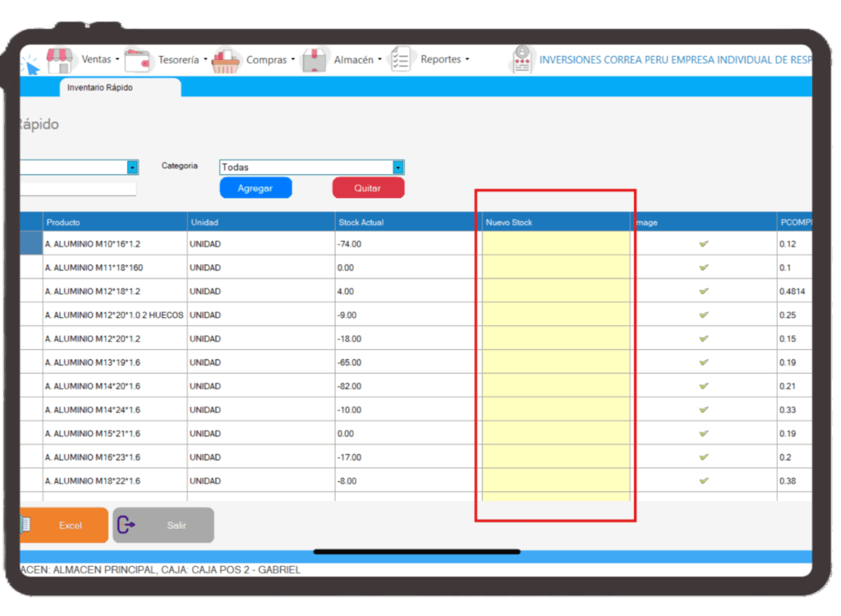Click the Tesorería wallet icon
Screen dimensions: 841x616
(x=139, y=60)
